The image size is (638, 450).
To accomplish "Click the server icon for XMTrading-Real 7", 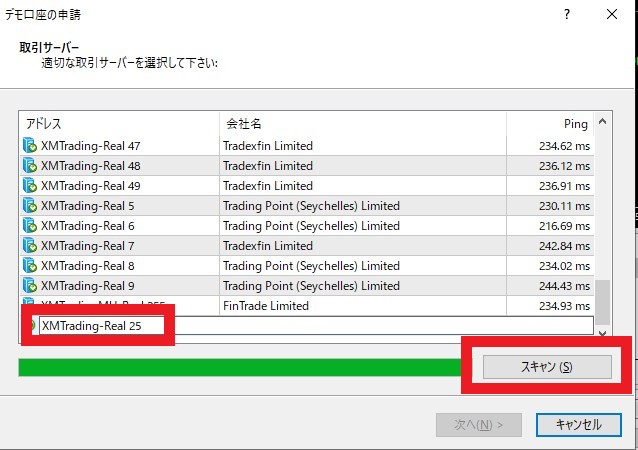I will pyautogui.click(x=29, y=246).
